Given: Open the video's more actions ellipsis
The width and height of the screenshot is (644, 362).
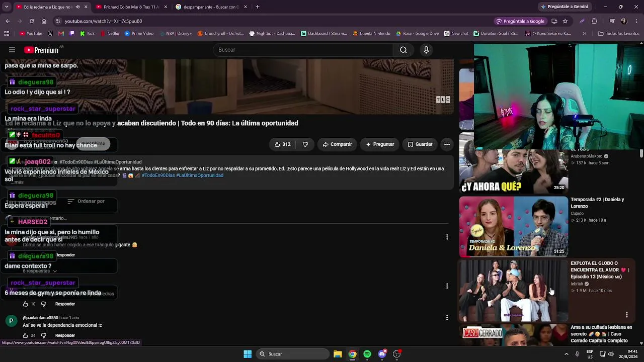Looking at the screenshot, I should click(x=447, y=144).
